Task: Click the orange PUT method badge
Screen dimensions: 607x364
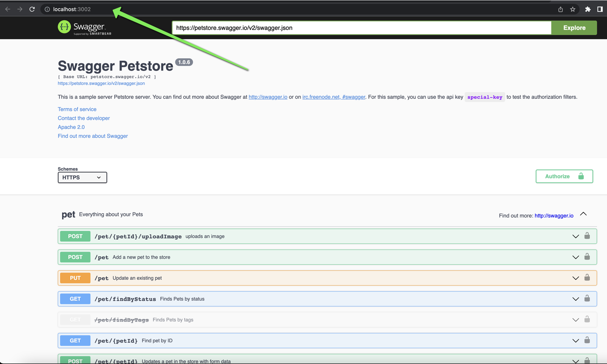Action: 75,278
